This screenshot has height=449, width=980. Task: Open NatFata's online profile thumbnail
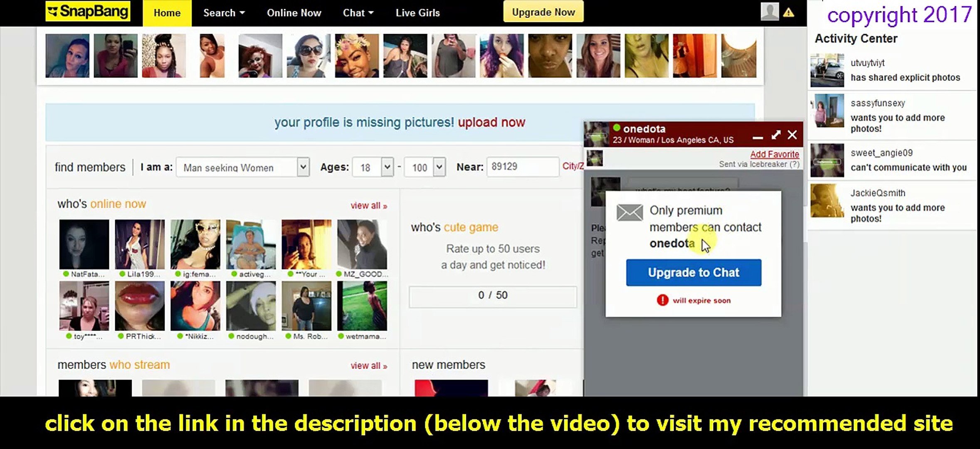[84, 244]
